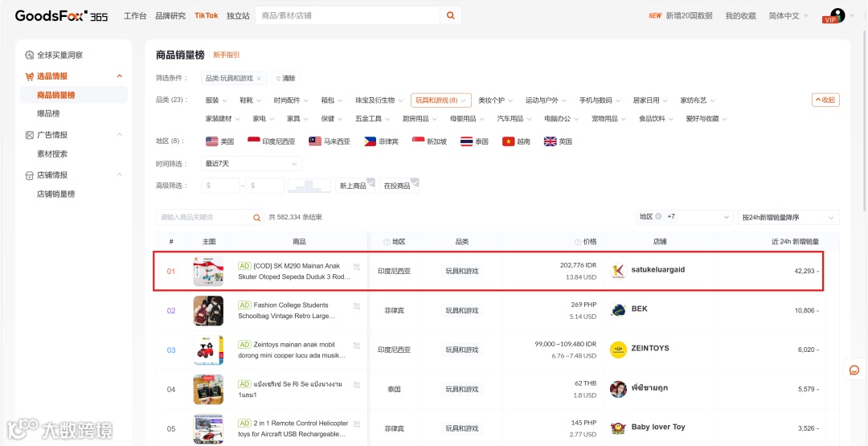
Task: Click the BEK shop logo
Action: pos(618,310)
